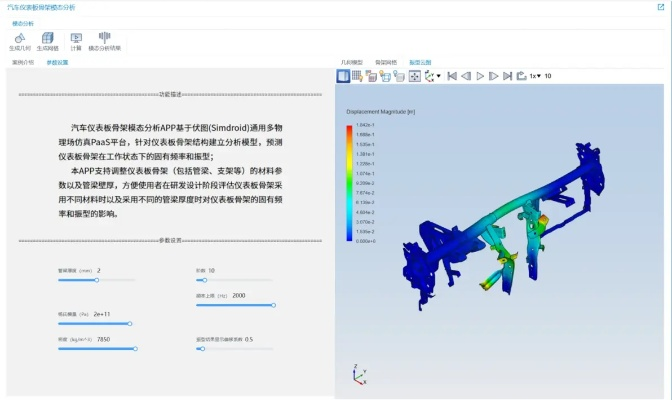Screen dimensions: 672x400
Task: Click the thickness value 2
Action: coord(99,271)
